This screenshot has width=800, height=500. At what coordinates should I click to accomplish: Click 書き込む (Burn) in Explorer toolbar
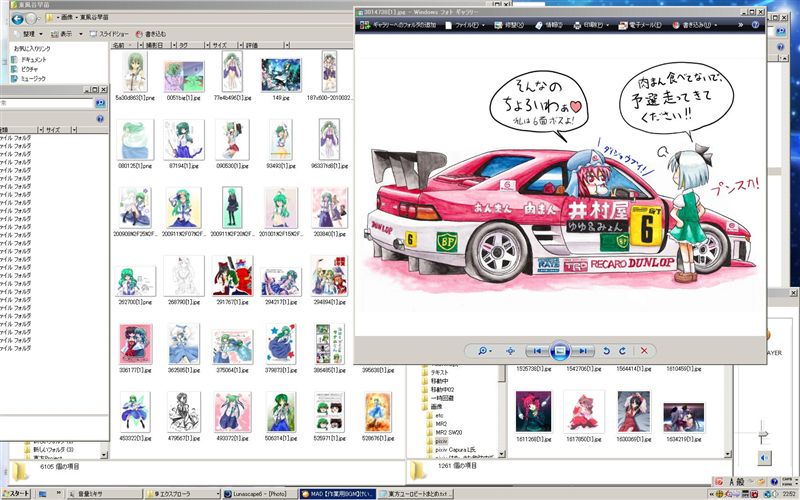[151, 34]
